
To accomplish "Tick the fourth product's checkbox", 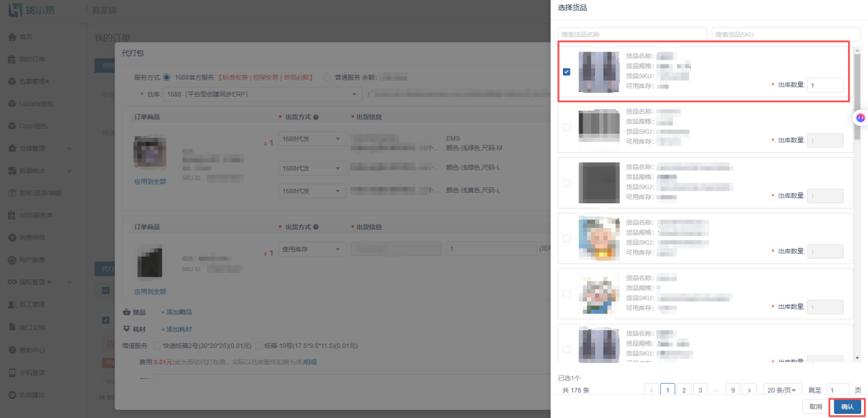I will [566, 238].
